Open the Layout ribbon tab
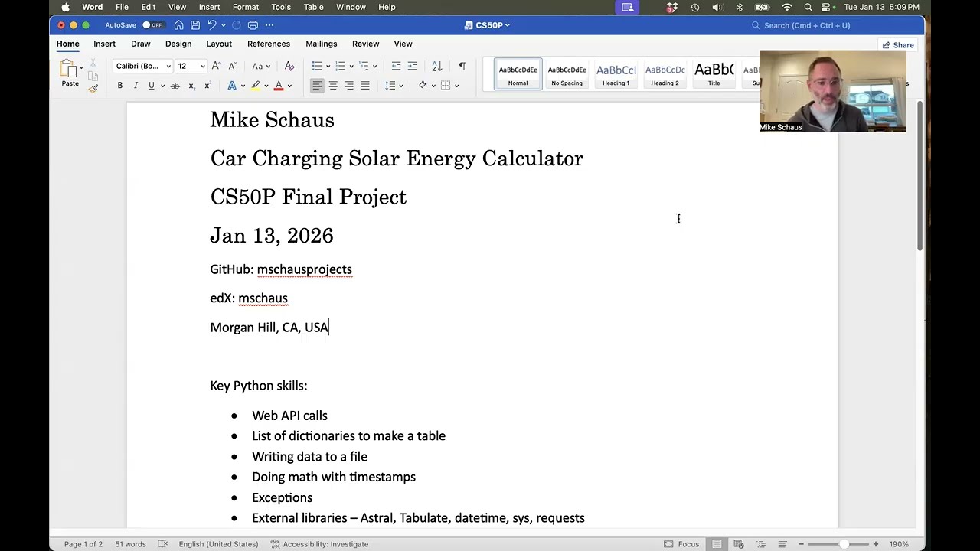 pos(218,44)
